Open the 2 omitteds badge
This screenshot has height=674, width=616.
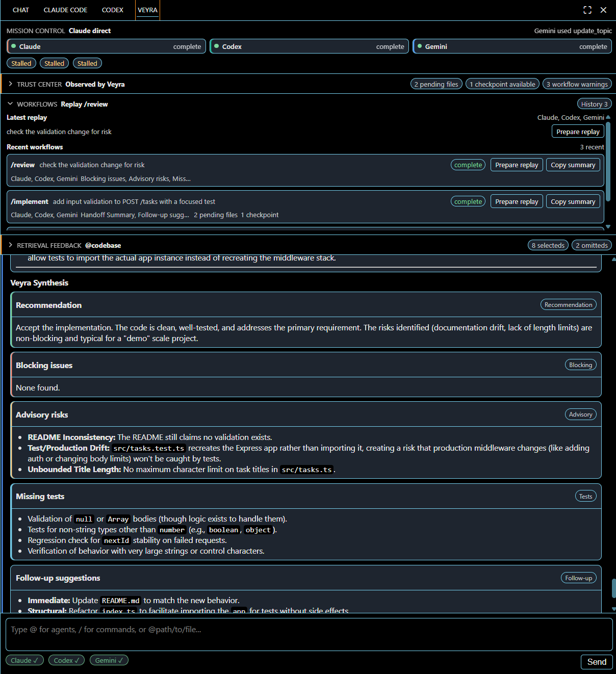pyautogui.click(x=592, y=245)
